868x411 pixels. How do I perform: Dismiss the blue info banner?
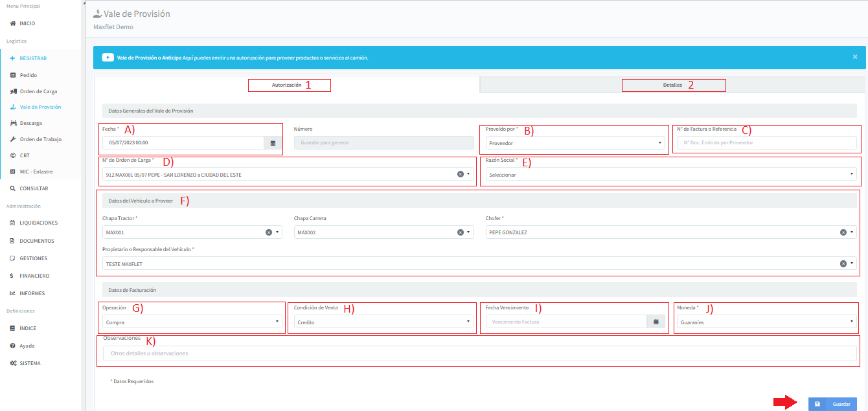pos(854,57)
